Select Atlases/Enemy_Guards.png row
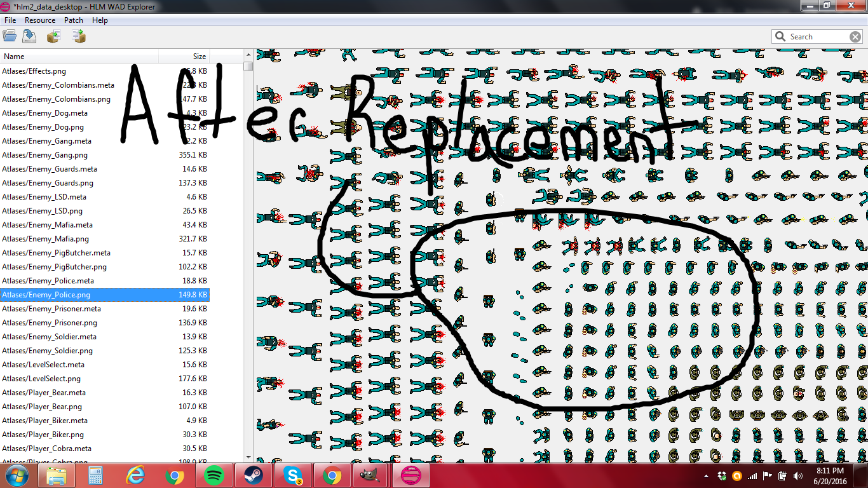868x488 pixels. (104, 183)
